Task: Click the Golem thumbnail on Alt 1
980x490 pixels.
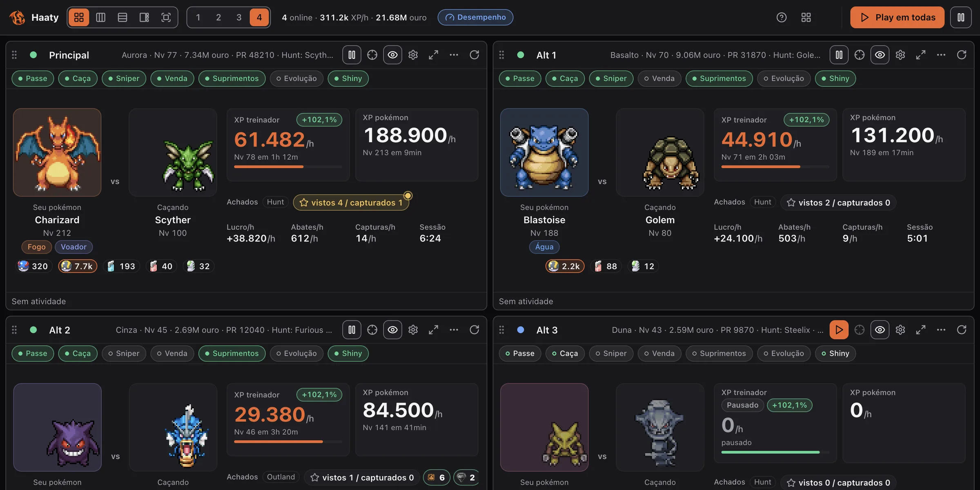Action: tap(660, 152)
